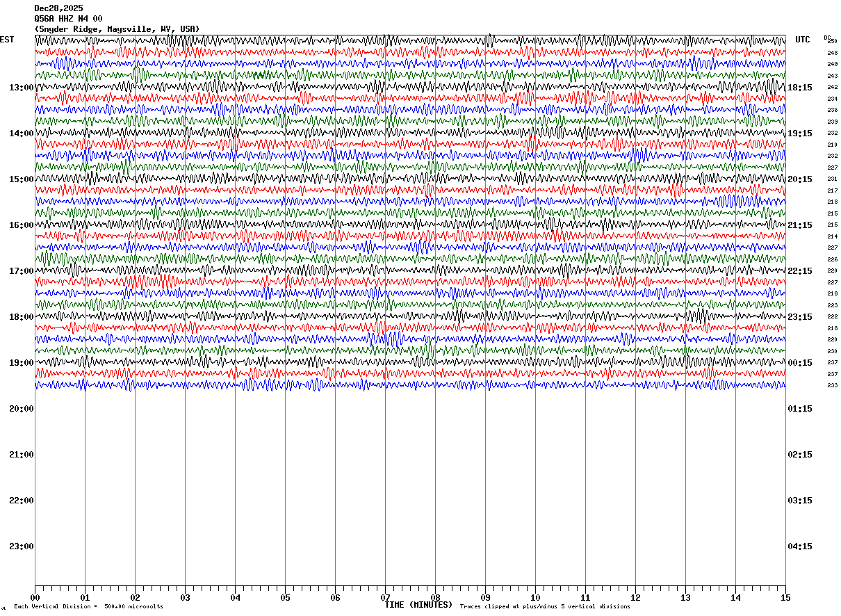841x616 pixels.
Task: Click minute 07 on the bottom time axis
Action: tap(385, 598)
